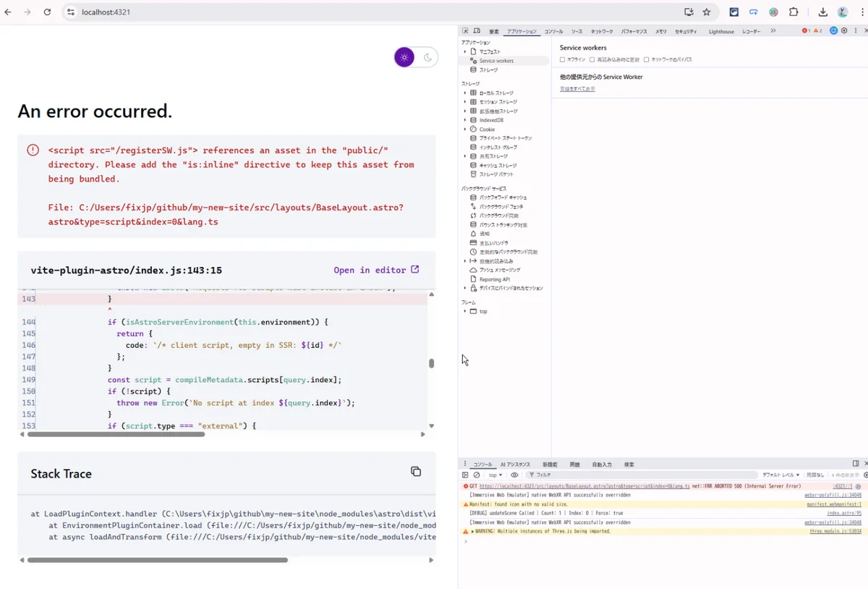Image resolution: width=868 pixels, height=589 pixels.
Task: Open the three.module.js:53034 source link
Action: [835, 531]
